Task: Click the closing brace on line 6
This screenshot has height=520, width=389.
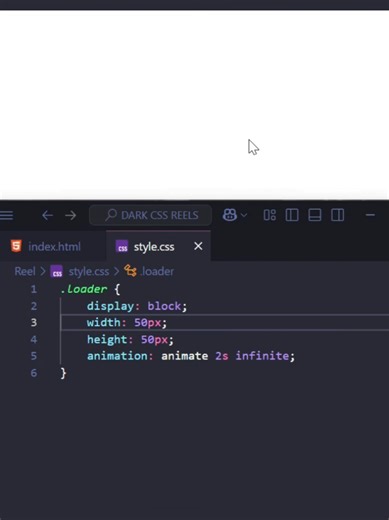Action: 63,373
